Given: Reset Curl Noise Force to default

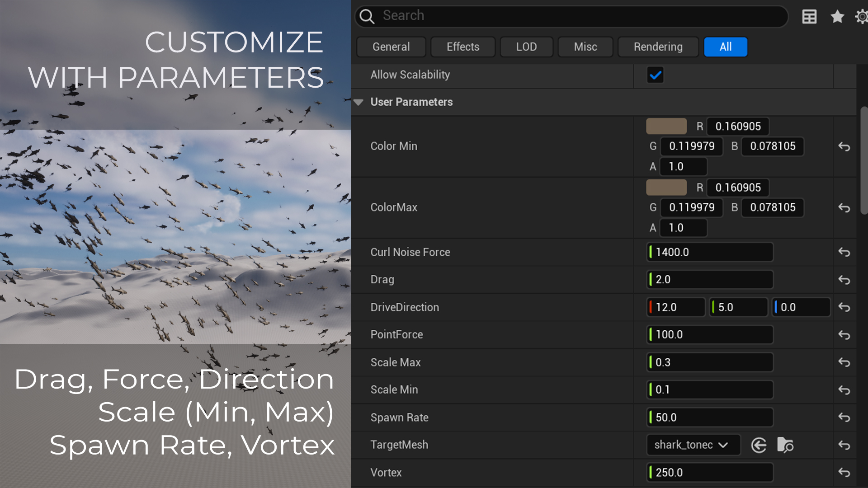Looking at the screenshot, I should 844,252.
